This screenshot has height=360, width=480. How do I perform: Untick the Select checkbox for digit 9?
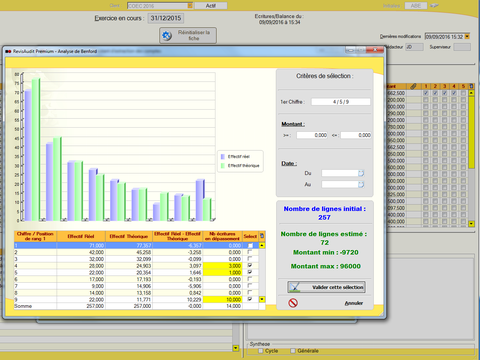pyautogui.click(x=250, y=299)
